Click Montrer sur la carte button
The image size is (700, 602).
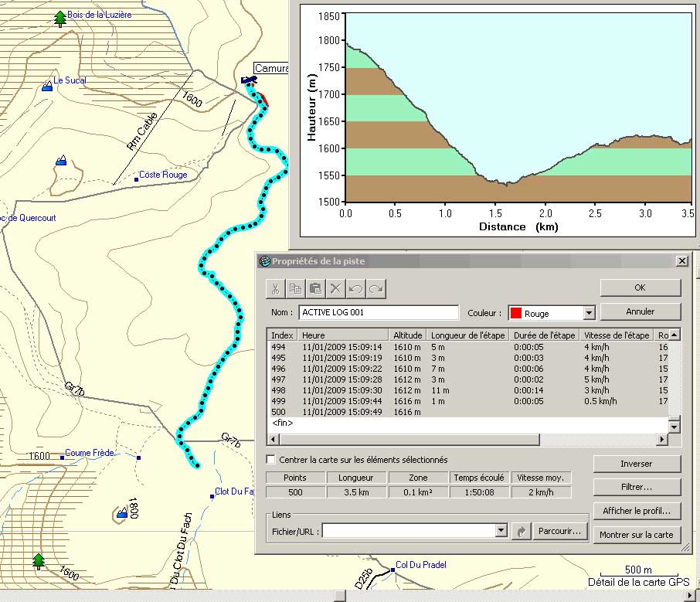pos(637,535)
